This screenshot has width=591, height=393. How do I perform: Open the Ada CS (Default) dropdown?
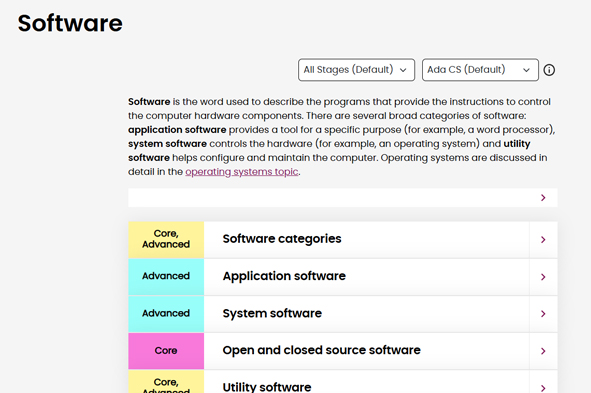[480, 70]
